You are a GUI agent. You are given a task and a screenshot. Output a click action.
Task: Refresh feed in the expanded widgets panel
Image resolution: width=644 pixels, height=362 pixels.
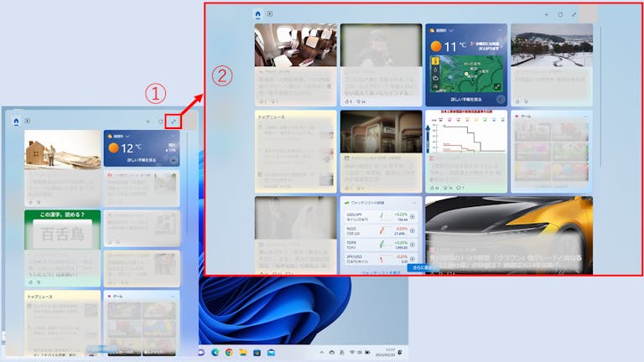coord(560,14)
